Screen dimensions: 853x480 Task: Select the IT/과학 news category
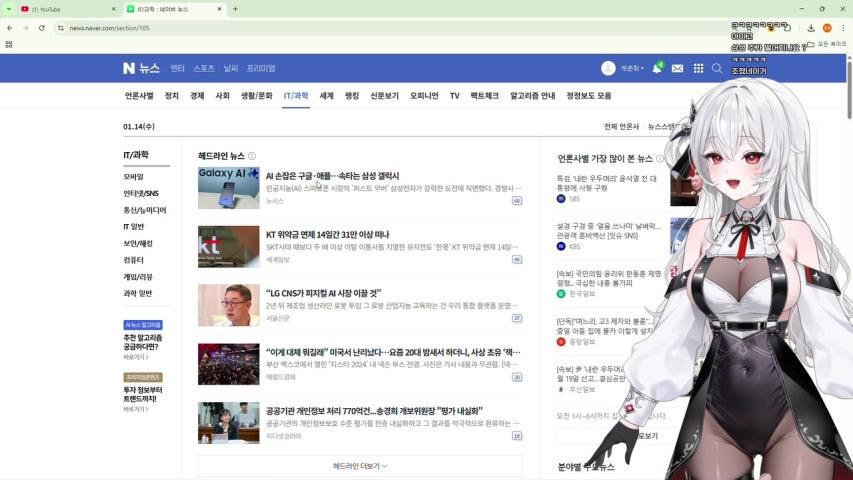[x=296, y=96]
